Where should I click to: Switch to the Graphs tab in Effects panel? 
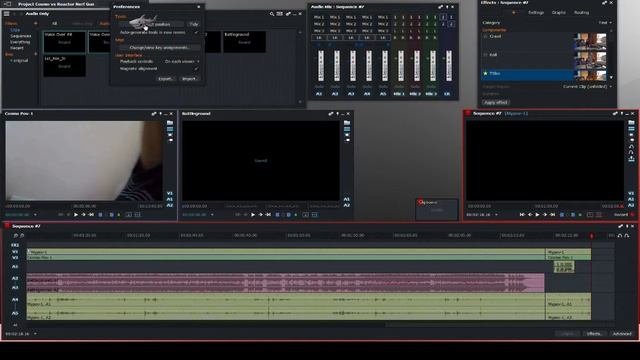tap(559, 13)
